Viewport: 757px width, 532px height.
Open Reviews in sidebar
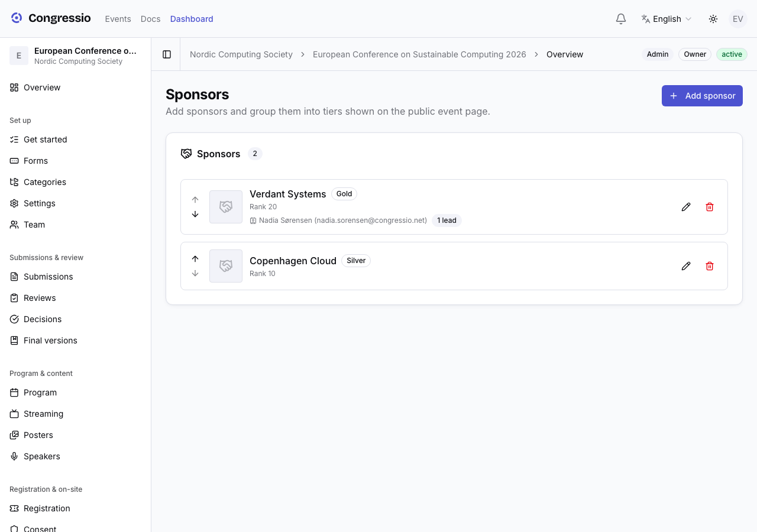76,298
